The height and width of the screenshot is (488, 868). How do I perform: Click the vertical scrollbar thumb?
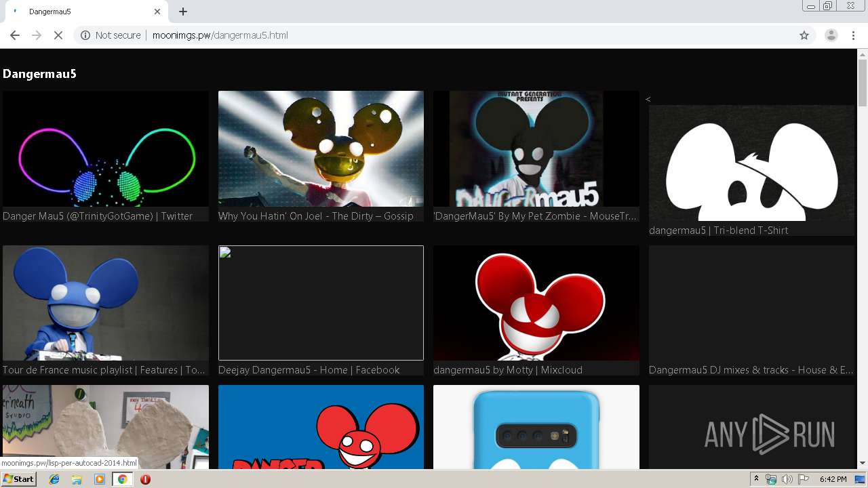tap(863, 83)
